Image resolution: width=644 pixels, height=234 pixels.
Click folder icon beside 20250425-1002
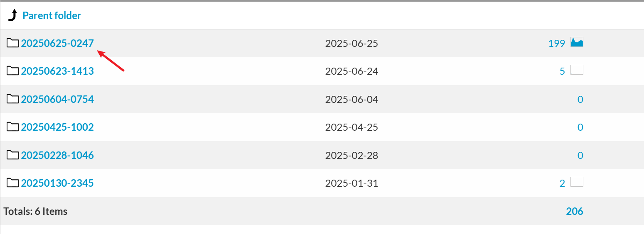(13, 127)
